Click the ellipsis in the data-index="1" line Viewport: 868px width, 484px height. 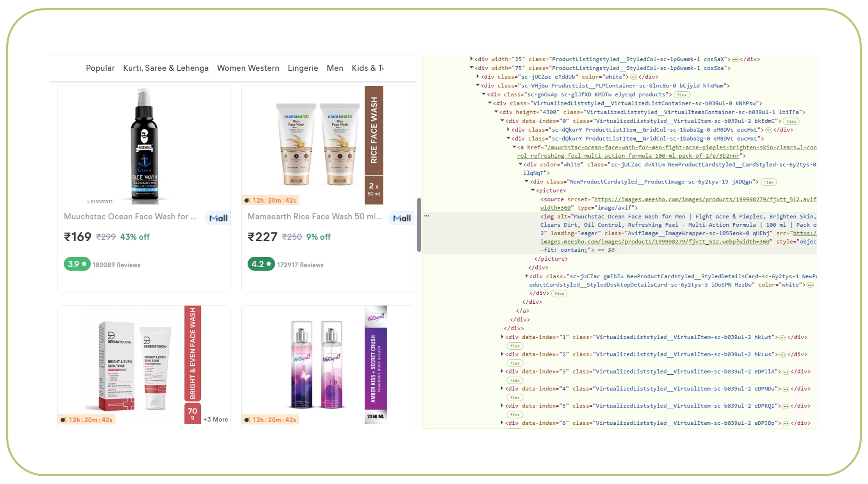click(x=782, y=338)
